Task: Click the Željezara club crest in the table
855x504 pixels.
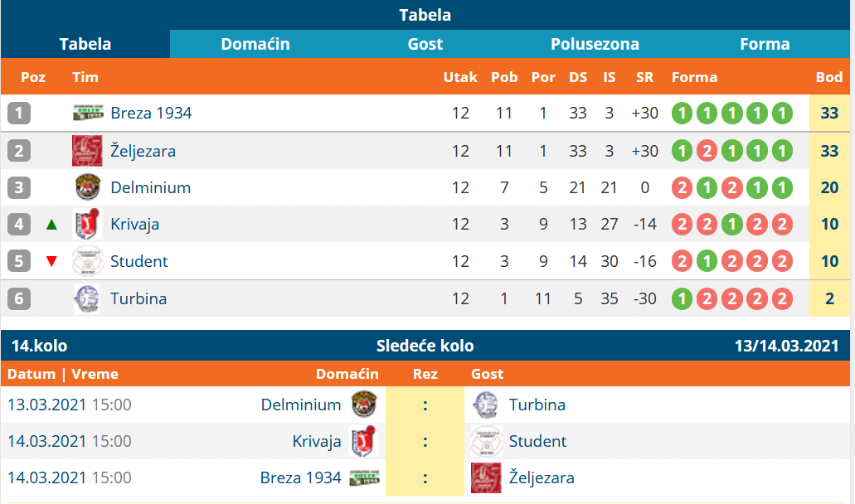Action: pyautogui.click(x=87, y=150)
